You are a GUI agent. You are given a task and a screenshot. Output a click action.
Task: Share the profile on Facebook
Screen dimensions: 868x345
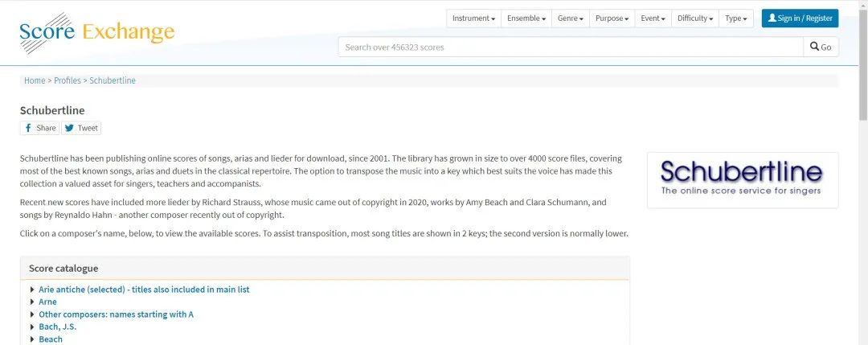(40, 128)
